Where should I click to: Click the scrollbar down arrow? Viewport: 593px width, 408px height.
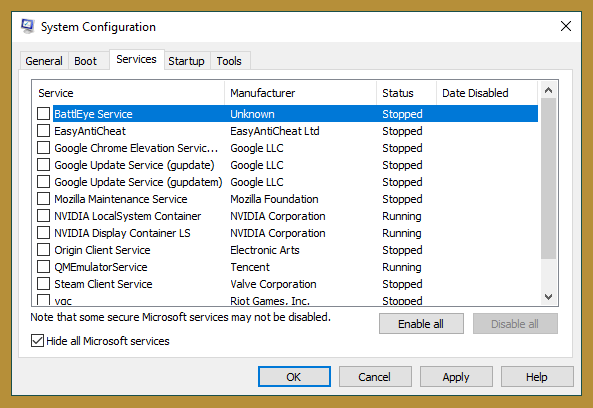(548, 297)
